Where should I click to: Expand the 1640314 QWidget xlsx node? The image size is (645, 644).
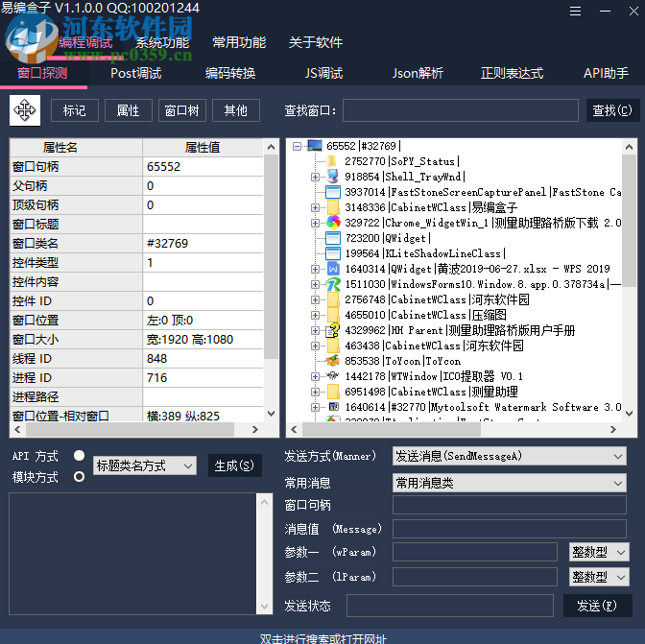click(315, 269)
